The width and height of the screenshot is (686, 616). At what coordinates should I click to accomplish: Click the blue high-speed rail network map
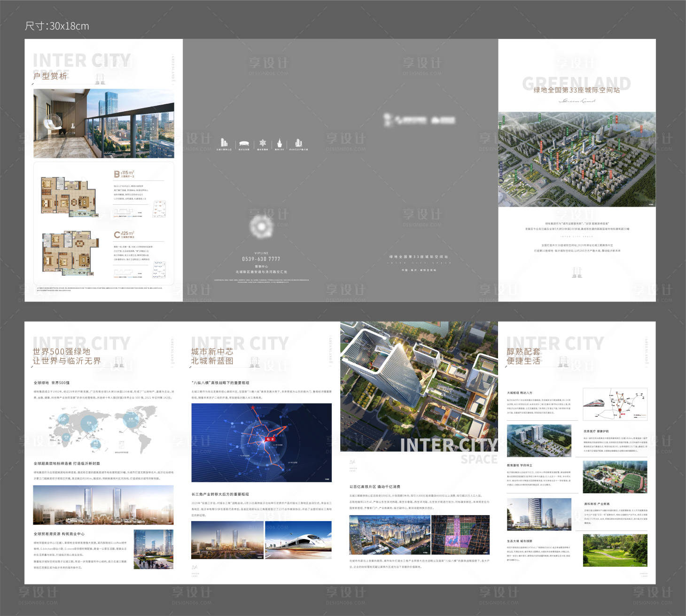tap(261, 443)
